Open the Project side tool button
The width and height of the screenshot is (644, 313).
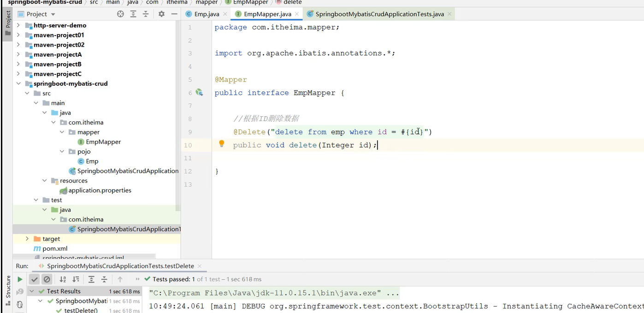(8, 24)
